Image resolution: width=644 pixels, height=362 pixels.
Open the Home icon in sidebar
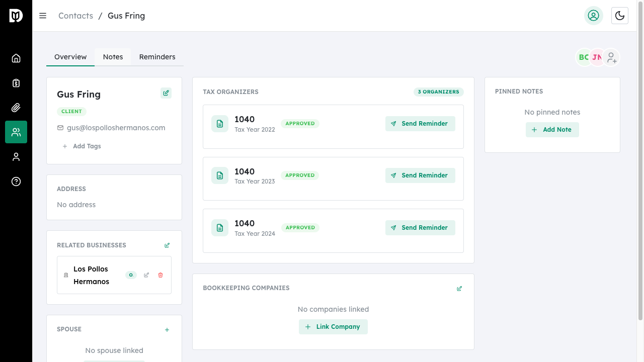(x=16, y=58)
